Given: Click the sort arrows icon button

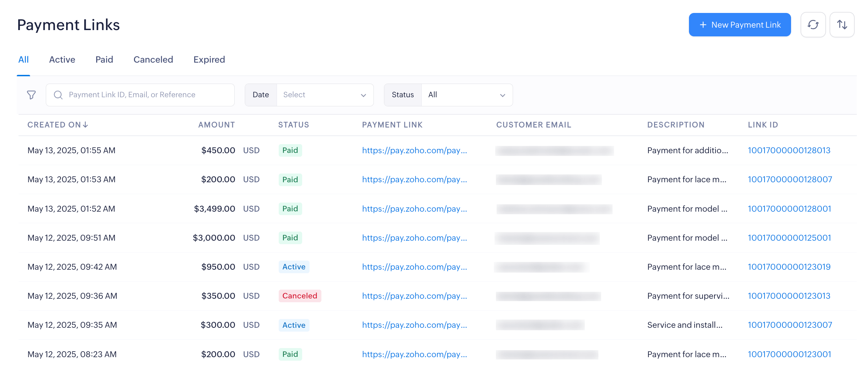Looking at the screenshot, I should tap(842, 25).
